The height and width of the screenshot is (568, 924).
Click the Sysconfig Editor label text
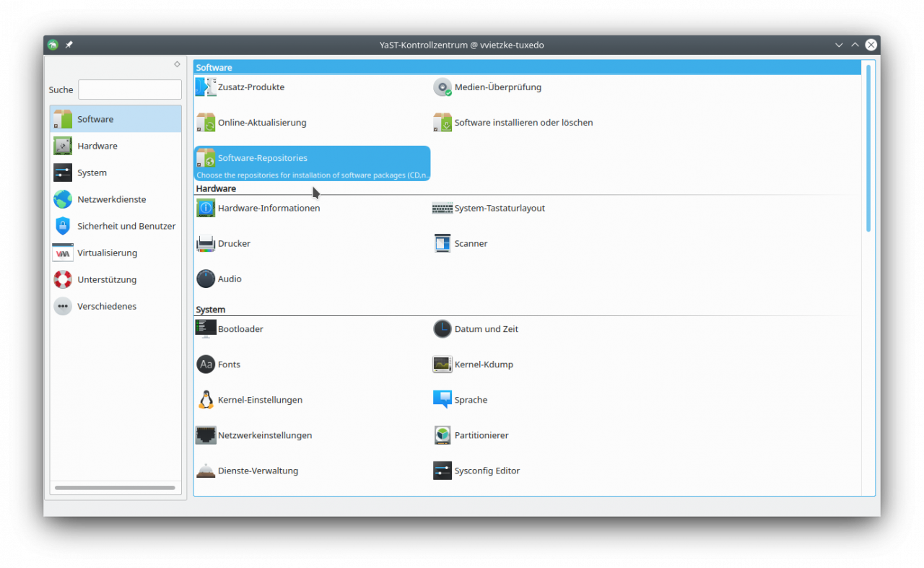[x=487, y=471]
